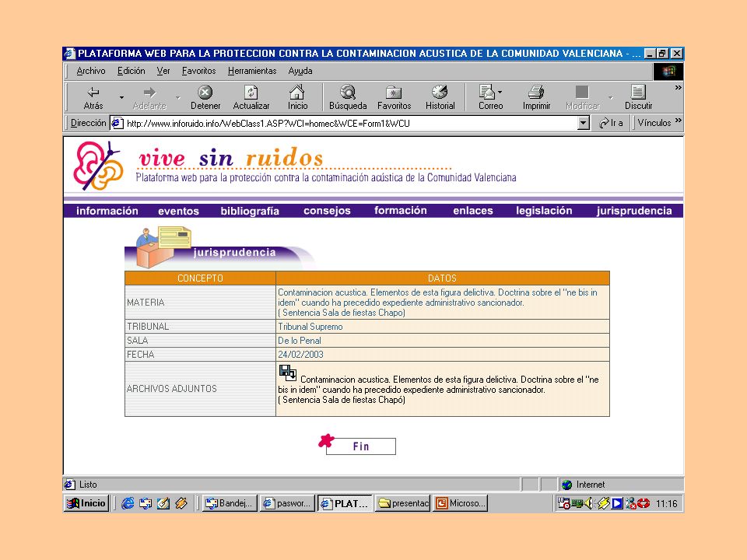Switch to the paswor... taskbar window
Viewport: 747px width, 560px height.
[x=287, y=503]
